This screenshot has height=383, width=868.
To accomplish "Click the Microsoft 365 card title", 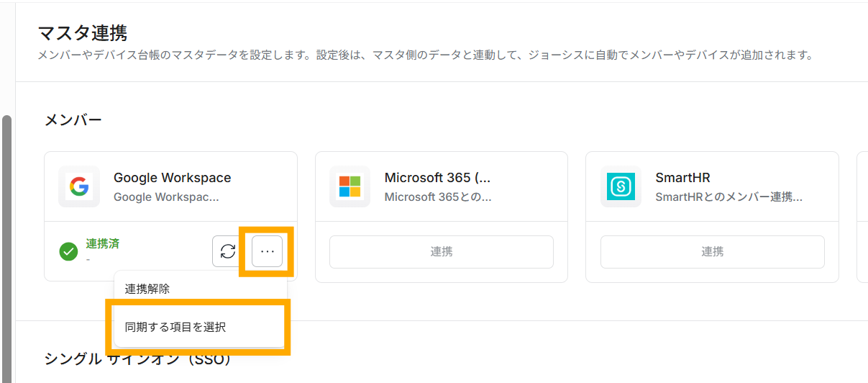I will tap(437, 178).
